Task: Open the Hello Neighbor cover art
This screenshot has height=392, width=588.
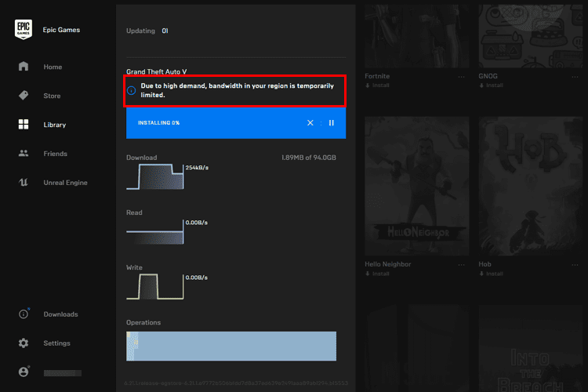Action: [x=416, y=186]
